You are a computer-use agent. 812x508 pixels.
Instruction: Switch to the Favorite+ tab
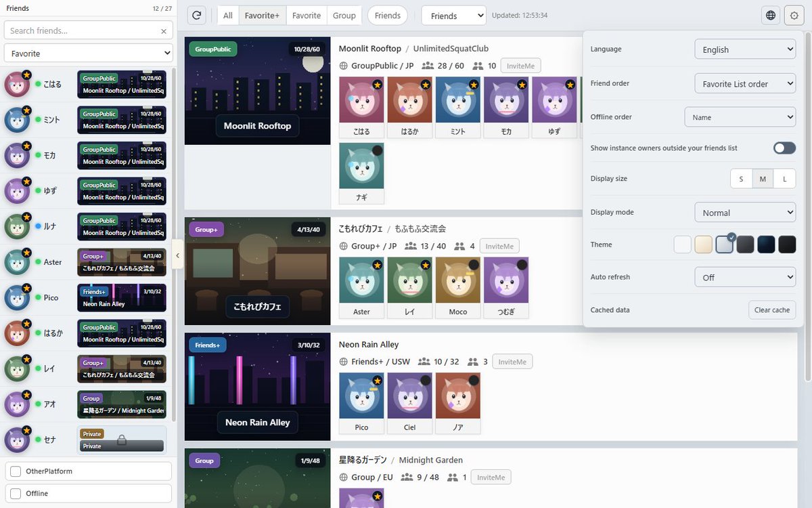click(263, 16)
